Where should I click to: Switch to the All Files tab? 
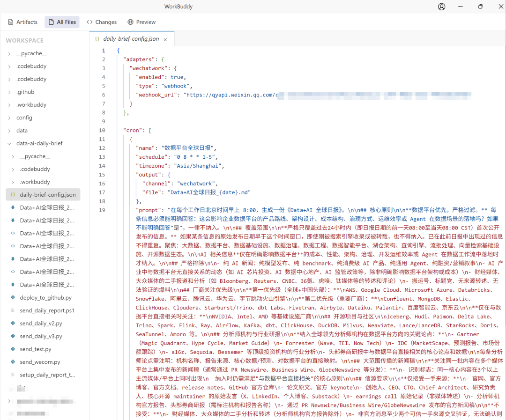(x=62, y=22)
